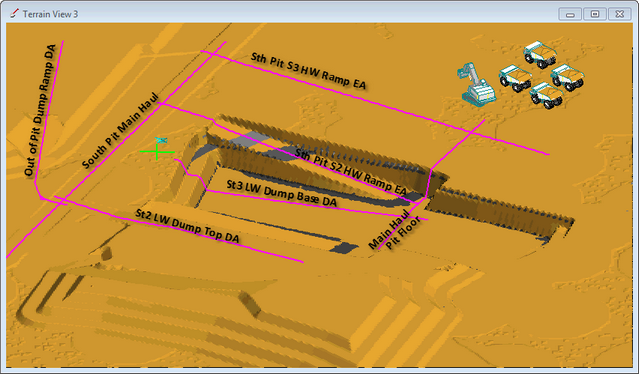Click the topmost dump truck icon
Image resolution: width=639 pixels, height=374 pixels.
click(x=540, y=54)
